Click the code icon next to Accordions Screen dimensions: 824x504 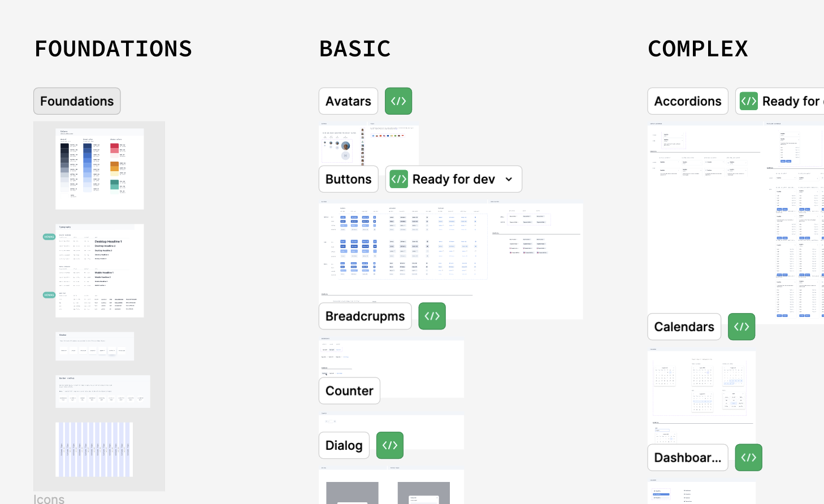tap(749, 101)
